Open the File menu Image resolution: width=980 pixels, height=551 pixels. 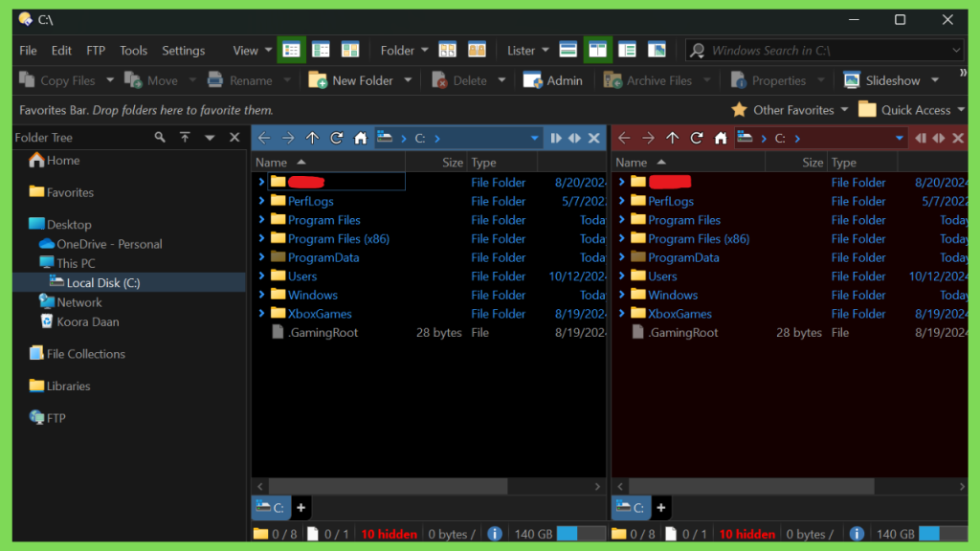[x=28, y=51]
